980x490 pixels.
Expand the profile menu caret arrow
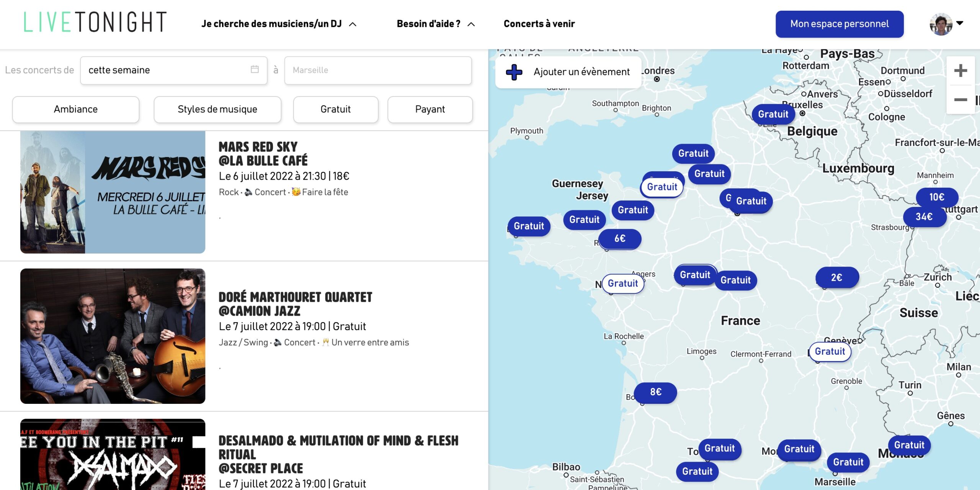point(960,23)
